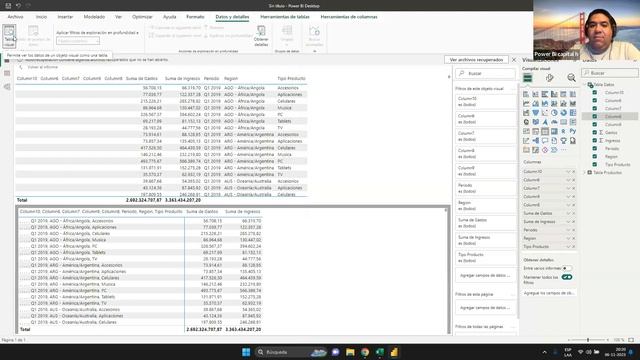Image resolution: width=640 pixels, height=360 pixels.
Task: Uncheck the Ingresos field checkbox
Action: pyautogui.click(x=595, y=140)
